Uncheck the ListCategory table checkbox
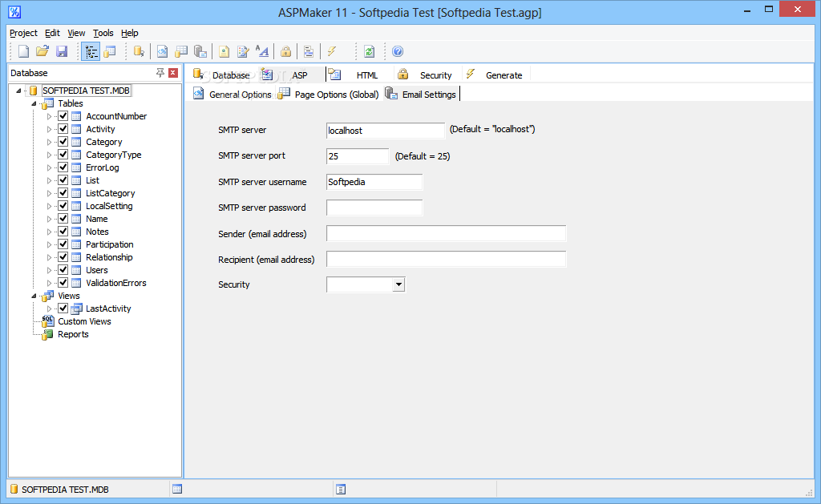The image size is (821, 504). [x=63, y=192]
